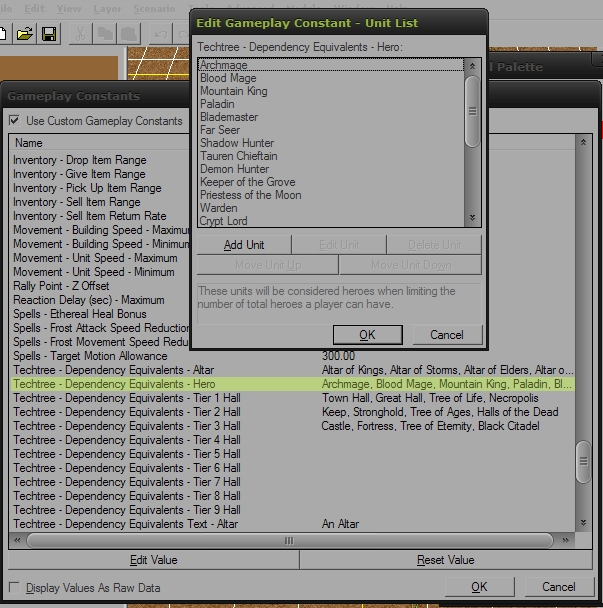Image resolution: width=603 pixels, height=608 pixels.
Task: Click horizontal scroll right double arrow
Action: pyautogui.click(x=565, y=540)
